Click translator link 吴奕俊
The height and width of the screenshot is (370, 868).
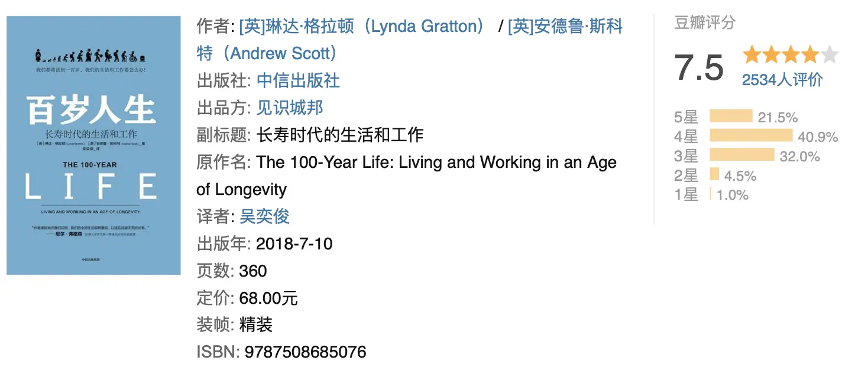[x=264, y=216]
